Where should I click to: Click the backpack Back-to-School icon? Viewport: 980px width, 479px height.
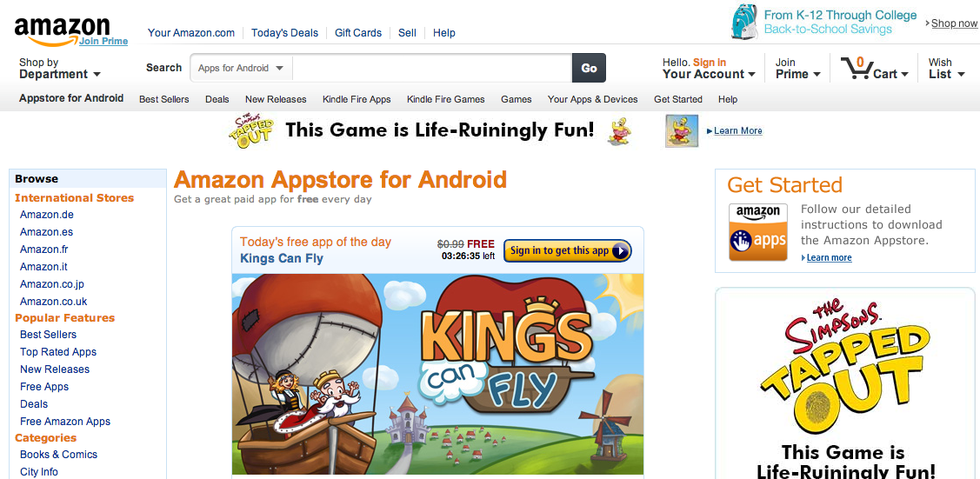[x=745, y=22]
